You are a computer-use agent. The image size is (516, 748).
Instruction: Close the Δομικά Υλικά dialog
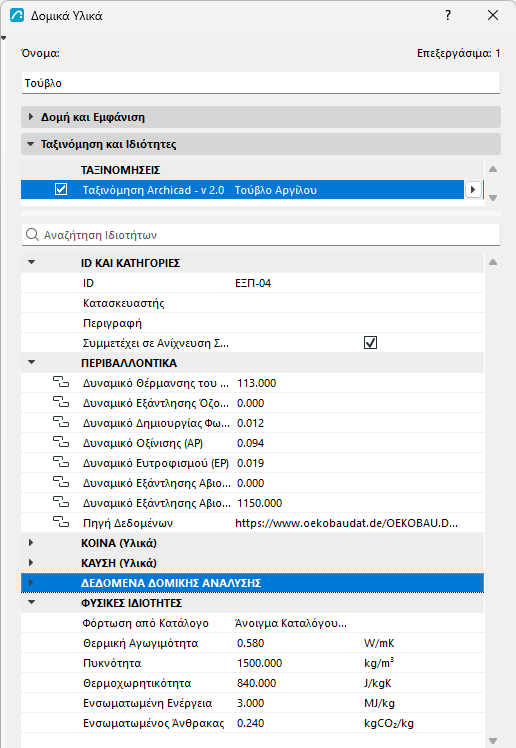(493, 15)
